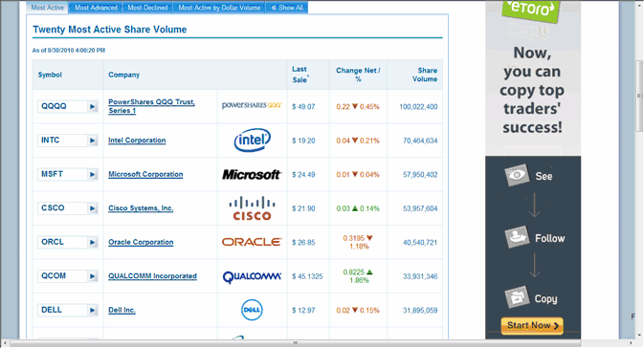Click the $ 19.20 last sale price
The width and height of the screenshot is (644, 348).
(x=303, y=141)
